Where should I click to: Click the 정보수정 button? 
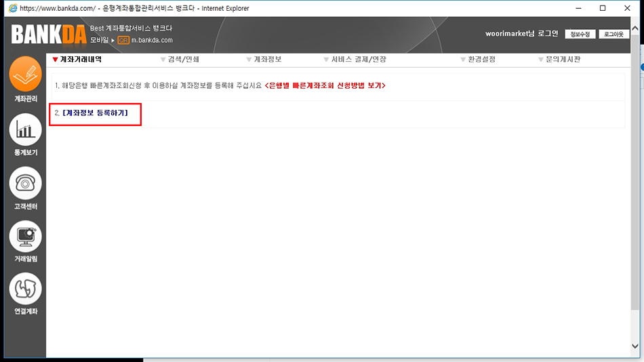coord(580,34)
